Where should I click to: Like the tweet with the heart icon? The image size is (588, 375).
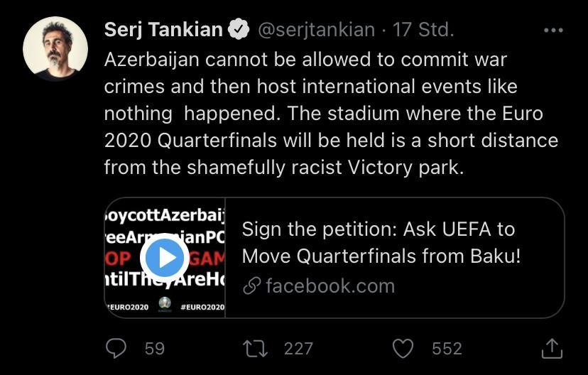[403, 348]
